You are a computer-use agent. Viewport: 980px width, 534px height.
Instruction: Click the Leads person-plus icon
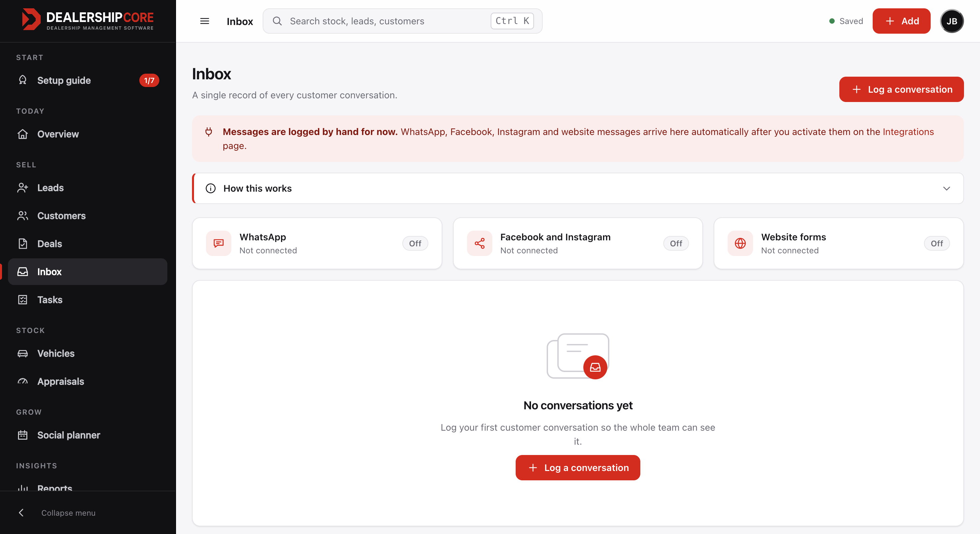[23, 188]
